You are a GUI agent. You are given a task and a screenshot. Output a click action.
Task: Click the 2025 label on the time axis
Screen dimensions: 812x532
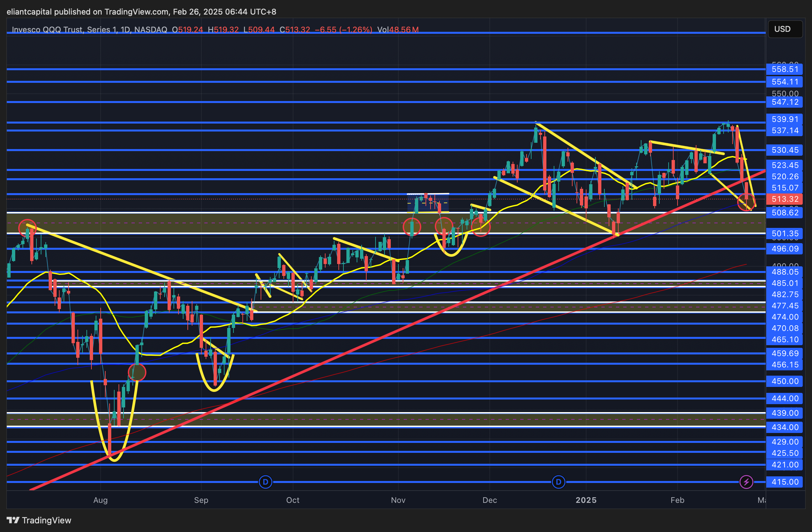pos(586,500)
